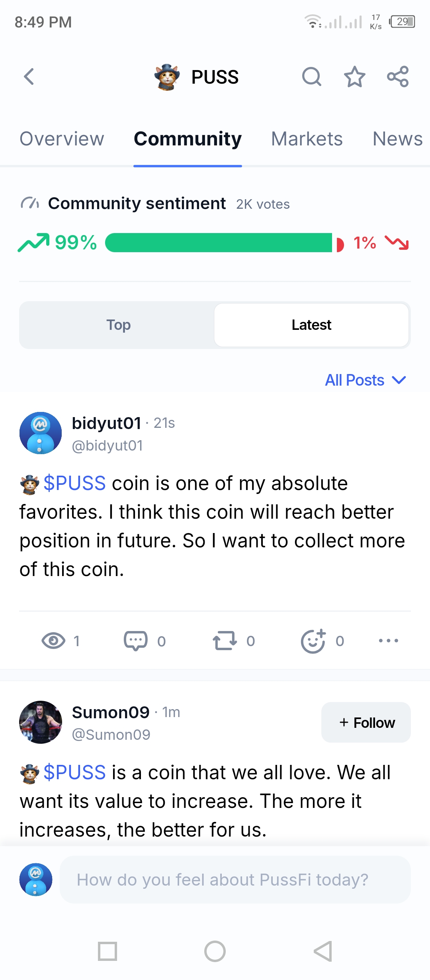Open the News tab
This screenshot has width=430, height=980.
pos(397,139)
